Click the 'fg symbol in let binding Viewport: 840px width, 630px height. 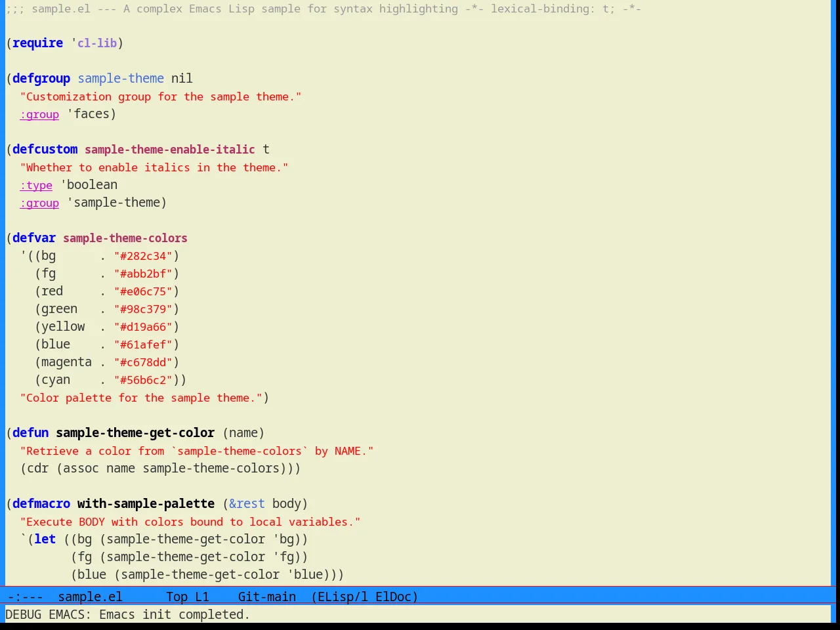point(283,557)
